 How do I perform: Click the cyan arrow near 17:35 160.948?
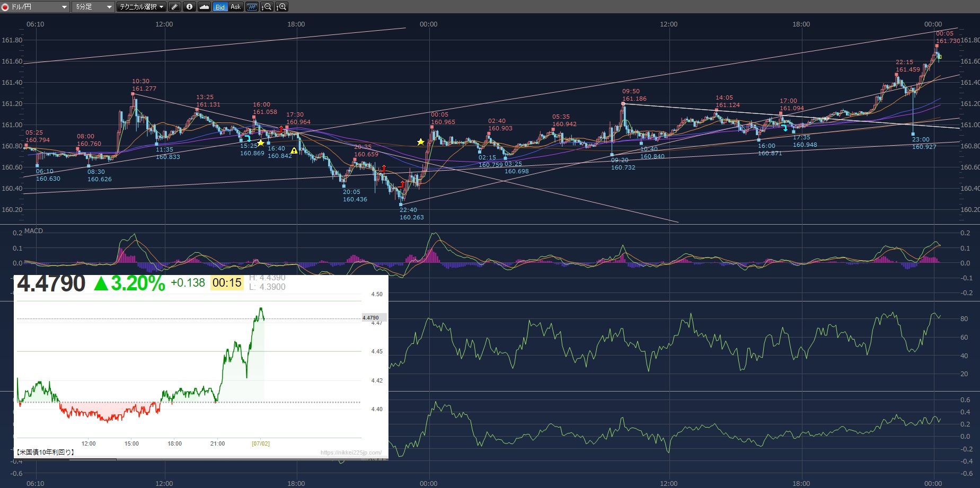[x=785, y=128]
